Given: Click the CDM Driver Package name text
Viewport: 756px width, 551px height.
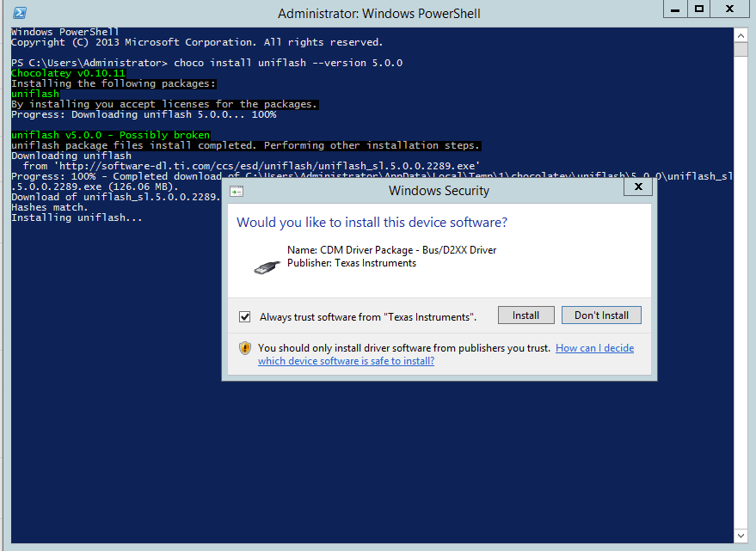Looking at the screenshot, I should [391, 250].
